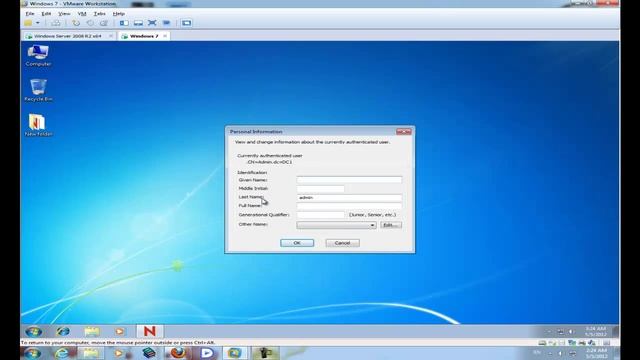Click the stacked books icon on host taskbar
This screenshot has width=640, height=360.
click(149, 353)
